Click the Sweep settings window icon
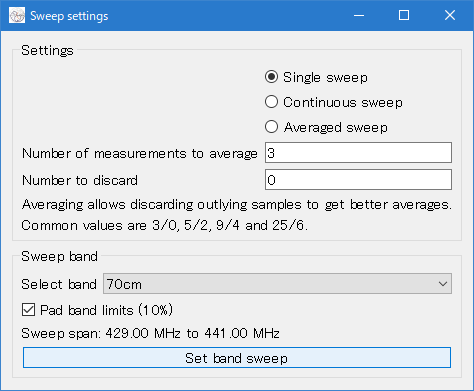This screenshot has height=391, width=474. click(x=17, y=16)
